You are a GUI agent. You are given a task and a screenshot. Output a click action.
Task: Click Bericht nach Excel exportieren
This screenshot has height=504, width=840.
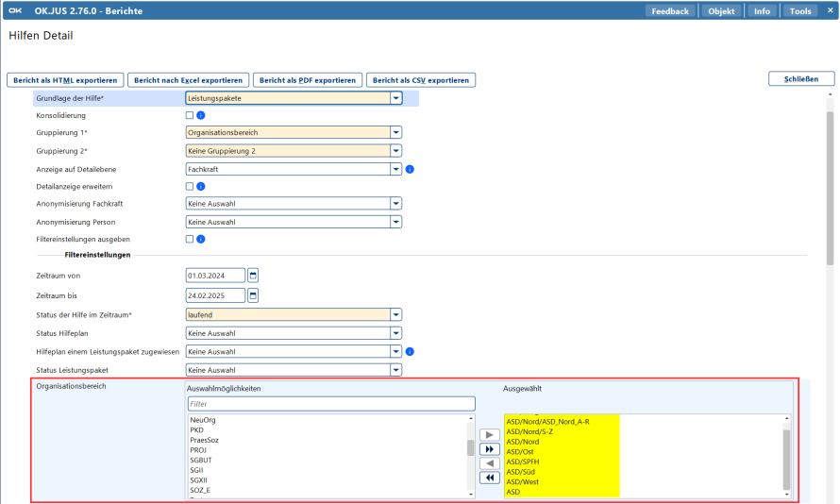(188, 80)
